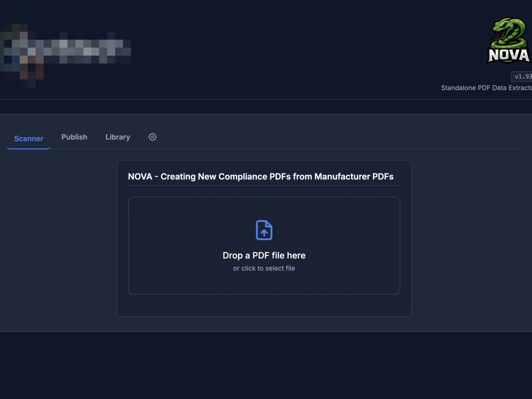
Task: Click the PDF upload file icon
Action: click(x=264, y=230)
